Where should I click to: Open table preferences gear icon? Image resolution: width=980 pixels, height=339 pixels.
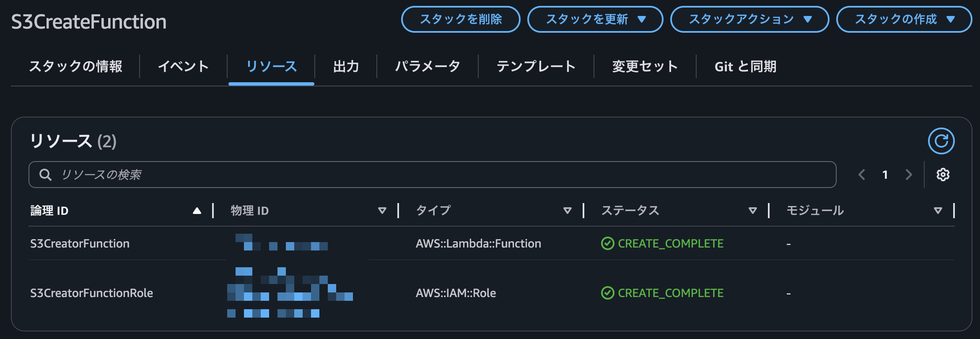coord(943,175)
